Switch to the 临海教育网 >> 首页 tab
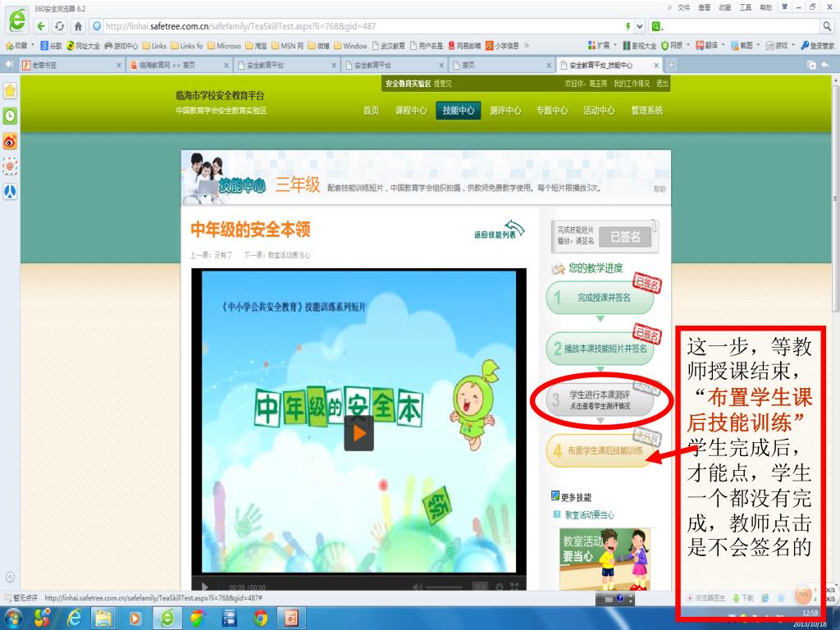Viewport: 840px width, 630px height. [180, 65]
